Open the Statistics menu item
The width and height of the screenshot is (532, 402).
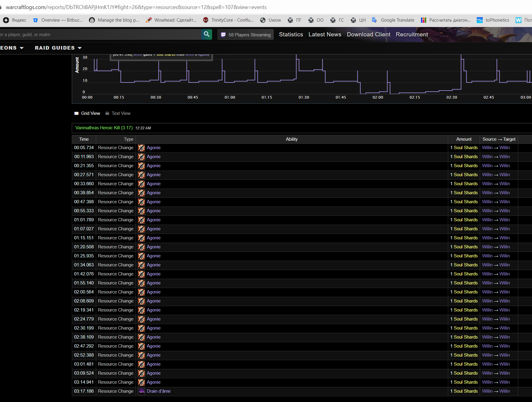291,35
